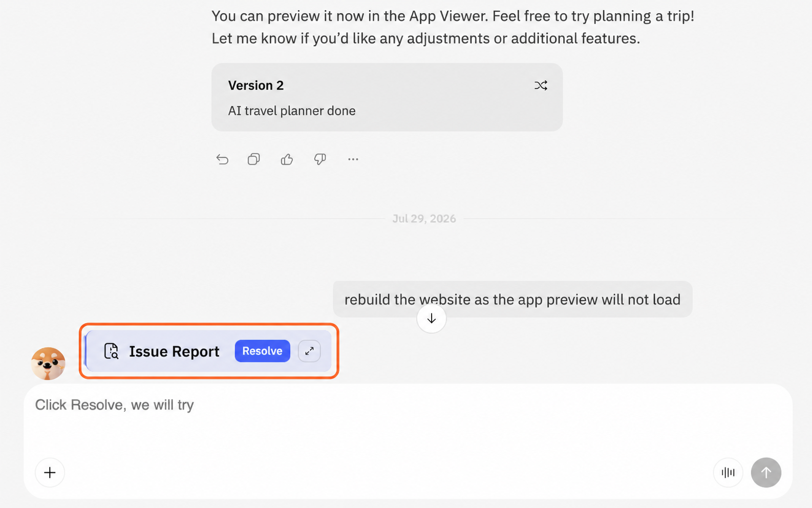
Task: Click the "AI travel planner done" text
Action: pyautogui.click(x=292, y=111)
